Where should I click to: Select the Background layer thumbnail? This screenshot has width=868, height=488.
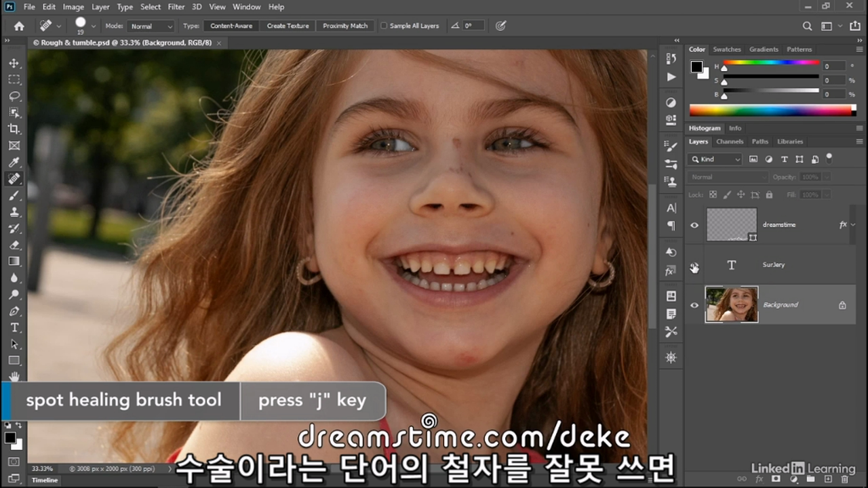tap(732, 304)
